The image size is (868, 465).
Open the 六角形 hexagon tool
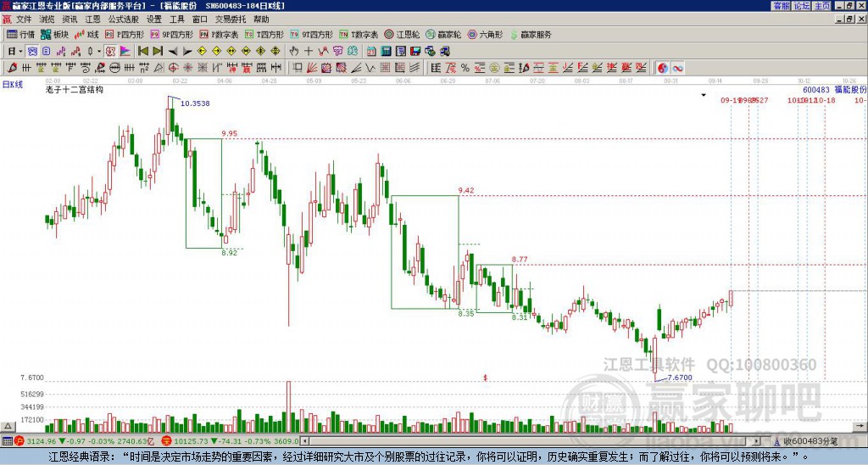coord(485,34)
